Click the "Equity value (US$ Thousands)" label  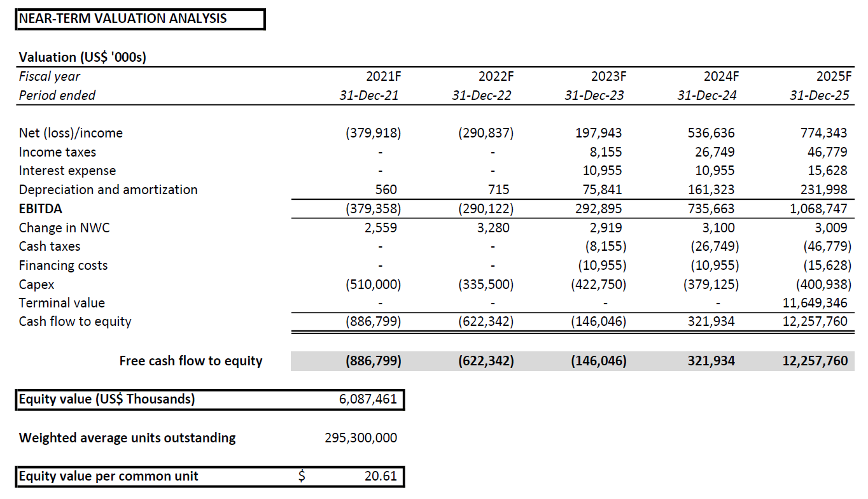coord(107,399)
